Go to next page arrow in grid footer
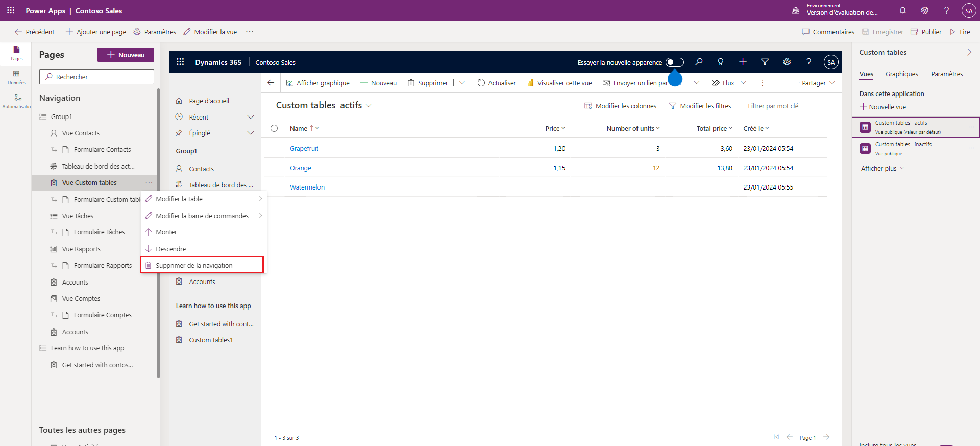This screenshot has height=446, width=980. pyautogui.click(x=826, y=437)
